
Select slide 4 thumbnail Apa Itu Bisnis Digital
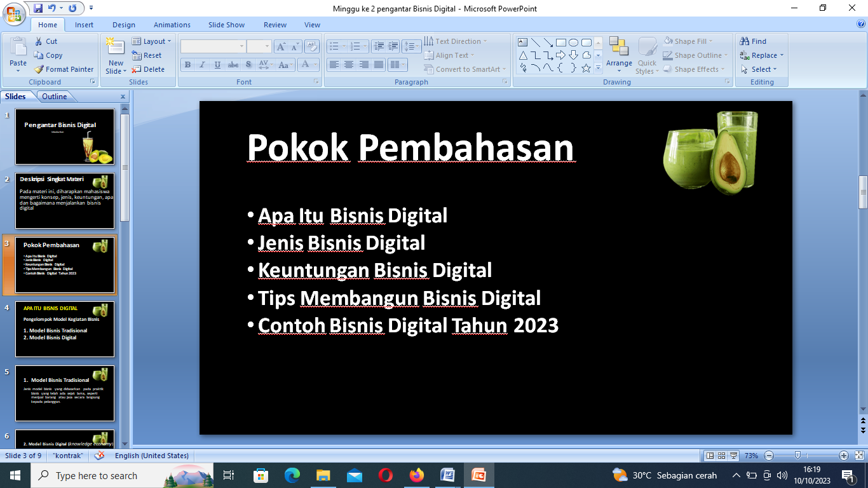click(65, 329)
